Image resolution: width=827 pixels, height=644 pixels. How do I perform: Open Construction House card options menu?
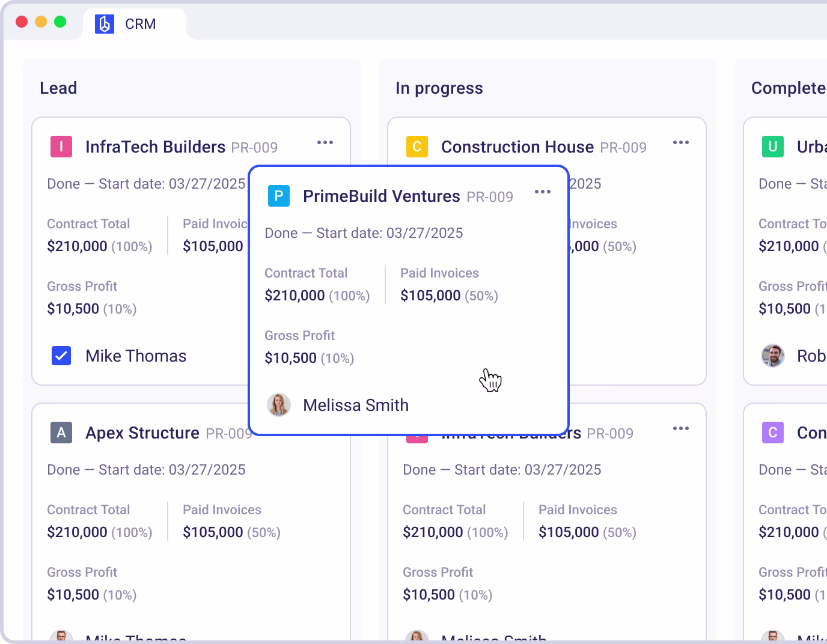coord(681,143)
